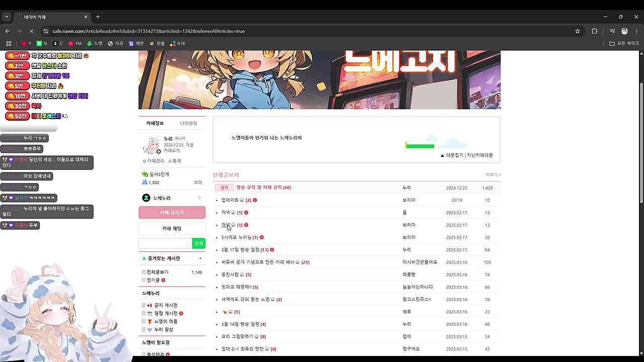Open the post '꽁진사람'

[x=230, y=275]
